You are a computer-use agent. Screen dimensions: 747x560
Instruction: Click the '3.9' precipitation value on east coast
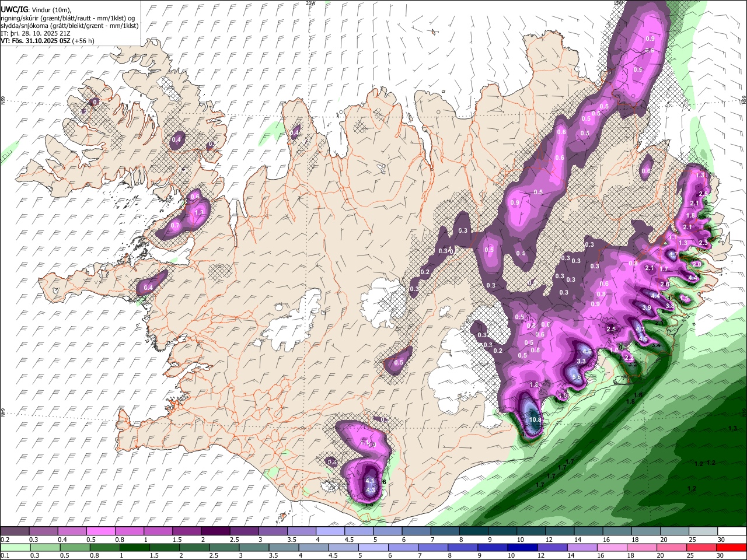click(647, 307)
